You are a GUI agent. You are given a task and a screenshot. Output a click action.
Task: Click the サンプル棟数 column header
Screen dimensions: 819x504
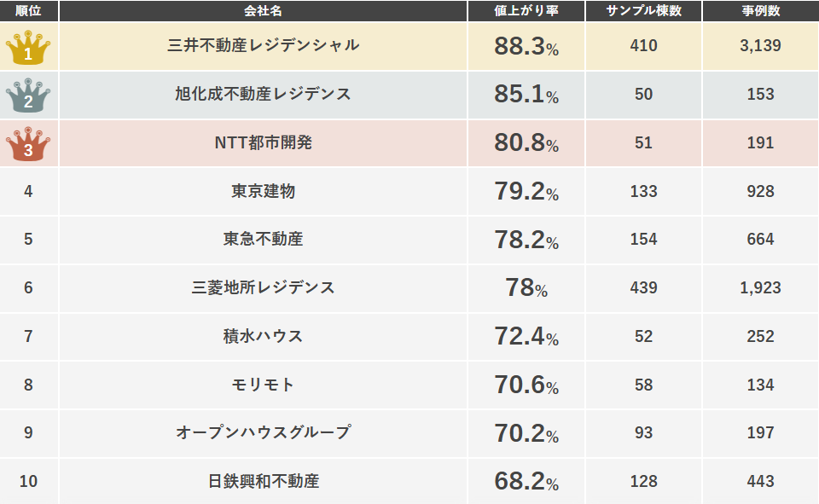coord(643,10)
